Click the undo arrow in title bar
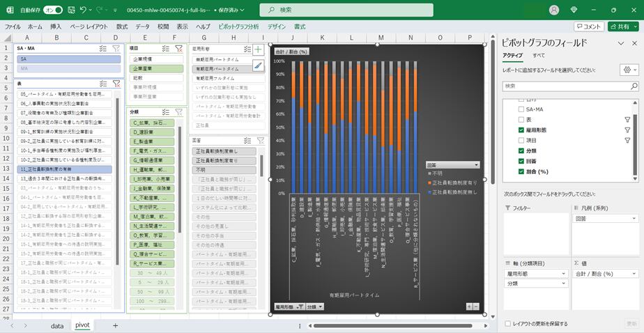The width and height of the screenshot is (644, 333). click(84, 10)
